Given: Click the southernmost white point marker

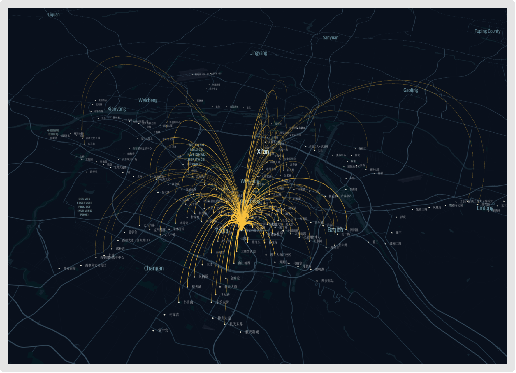Looking at the screenshot, I should pyautogui.click(x=241, y=332).
